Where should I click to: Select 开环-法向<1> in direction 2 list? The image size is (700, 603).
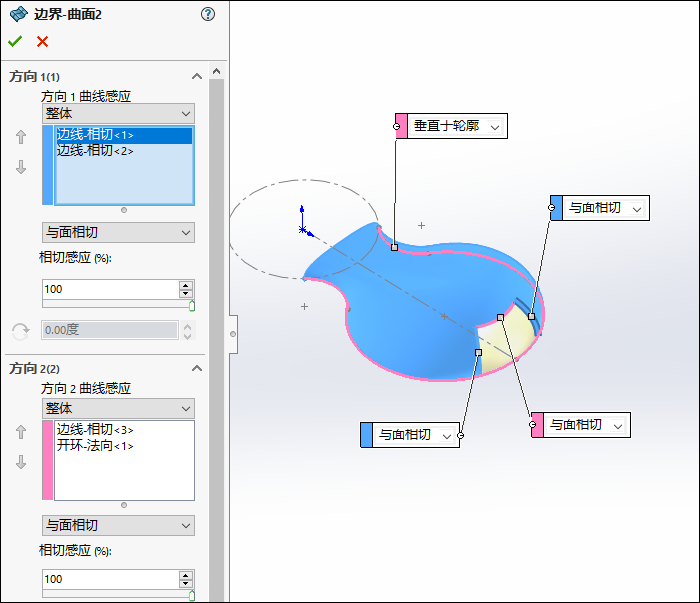(124, 445)
